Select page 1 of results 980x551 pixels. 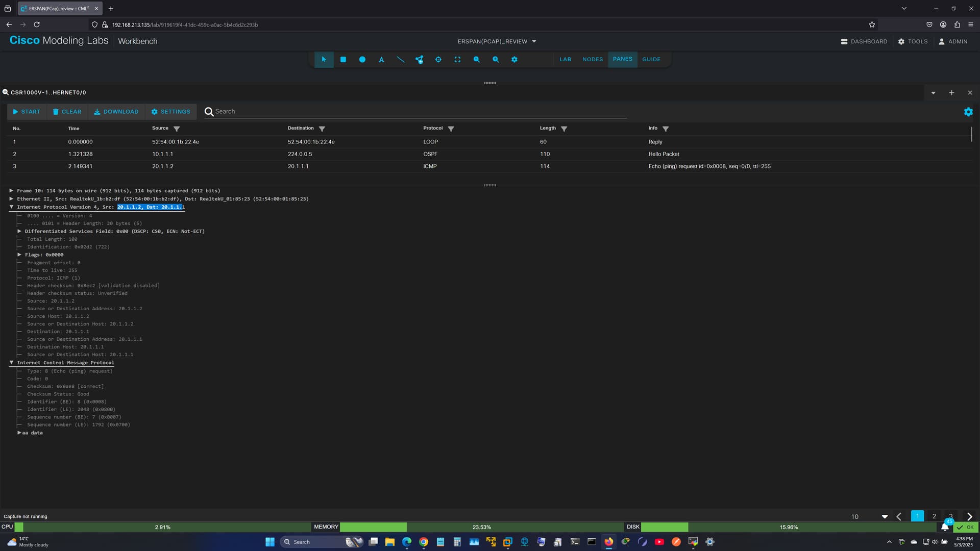click(917, 516)
